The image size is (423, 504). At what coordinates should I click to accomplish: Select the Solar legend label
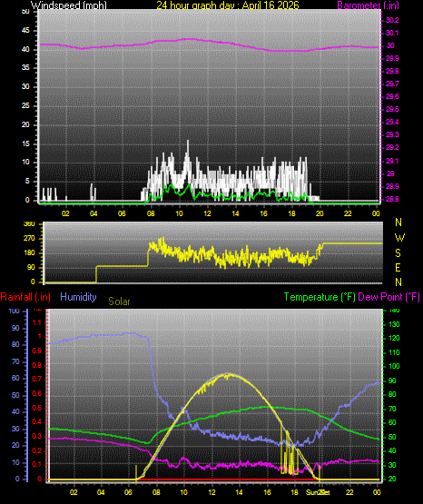pos(119,301)
